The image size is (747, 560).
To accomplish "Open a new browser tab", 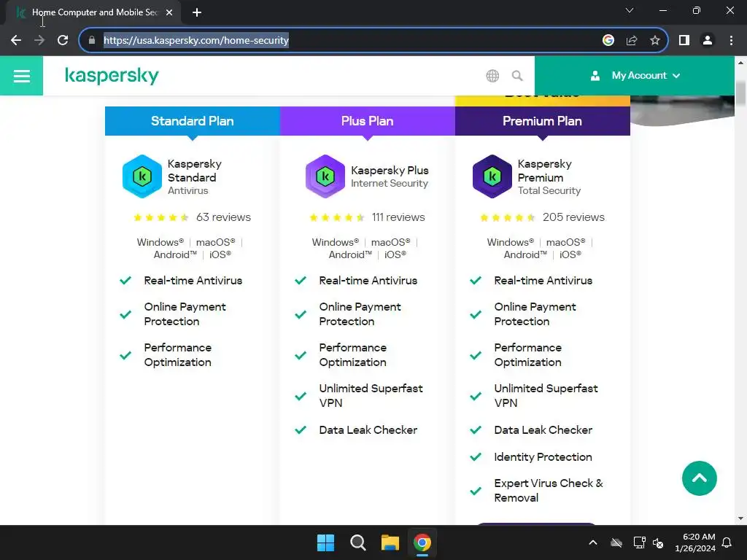I will [197, 12].
